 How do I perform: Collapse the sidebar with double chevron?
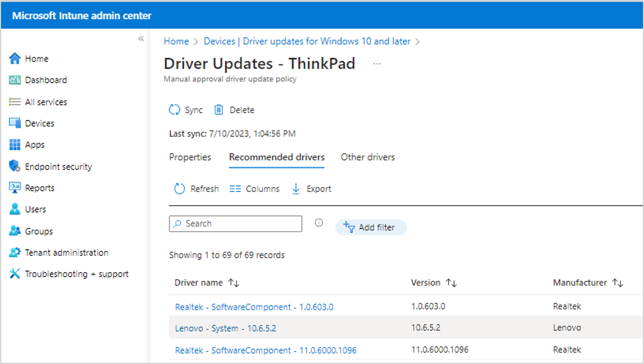coord(141,39)
